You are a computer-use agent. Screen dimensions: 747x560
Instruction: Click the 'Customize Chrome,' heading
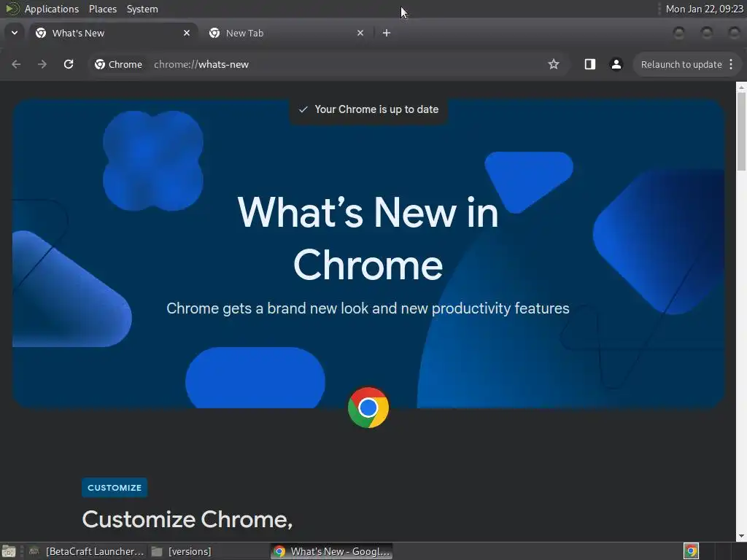point(187,519)
